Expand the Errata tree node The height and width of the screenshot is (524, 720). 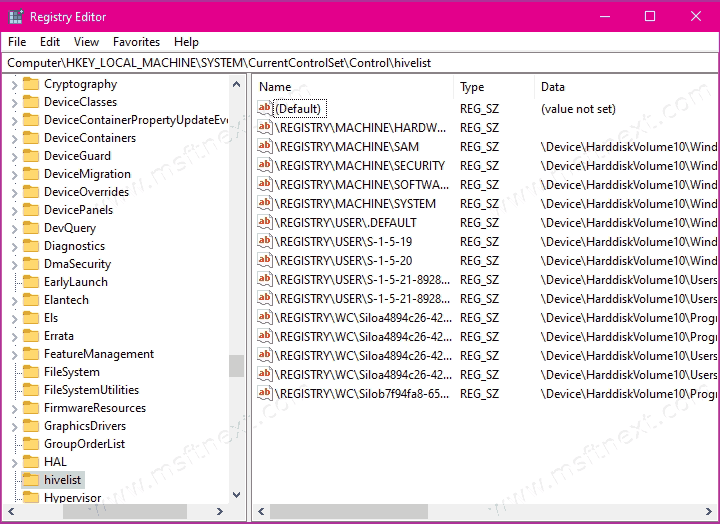(x=14, y=337)
